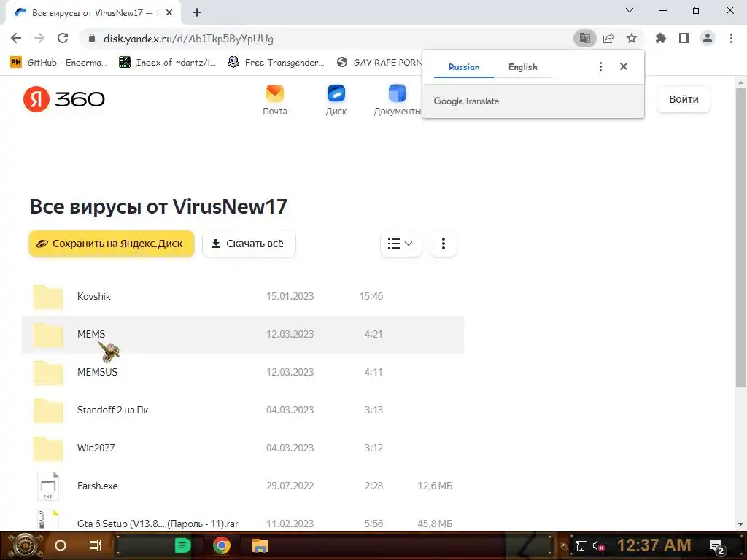The height and width of the screenshot is (560, 747).
Task: Close the Все вирусы от VirusNew17 tab
Action: (x=169, y=13)
